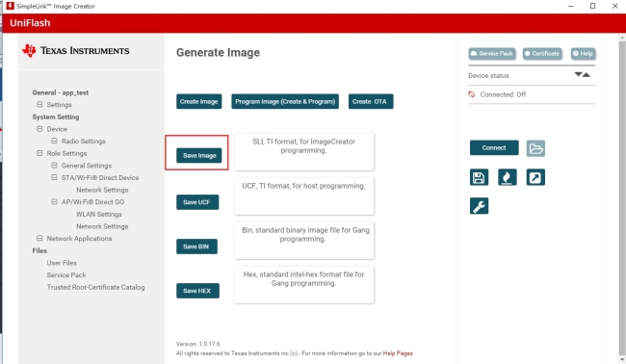The image size is (626, 364).
Task: Collapse the Radio Settings node icon
Action: click(54, 141)
